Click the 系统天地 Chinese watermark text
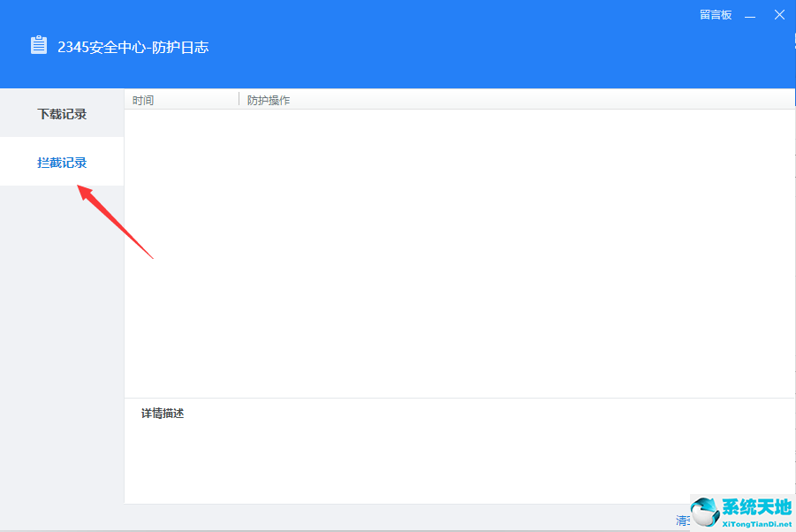Viewport: 796px width, 532px height. pyautogui.click(x=759, y=506)
